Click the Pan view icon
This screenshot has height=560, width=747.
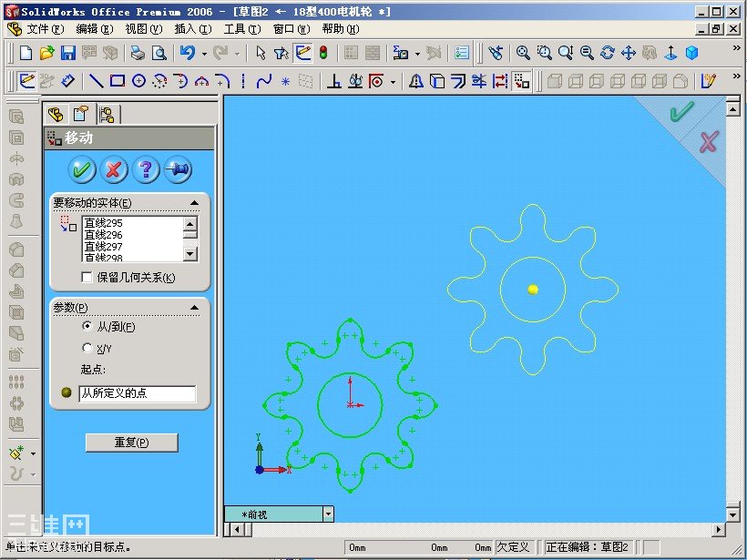coord(629,53)
